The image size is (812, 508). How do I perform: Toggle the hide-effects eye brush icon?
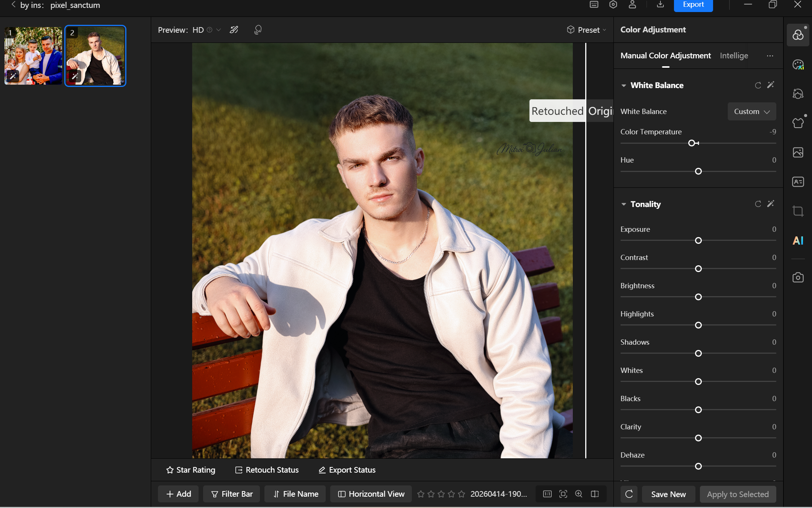(x=234, y=30)
